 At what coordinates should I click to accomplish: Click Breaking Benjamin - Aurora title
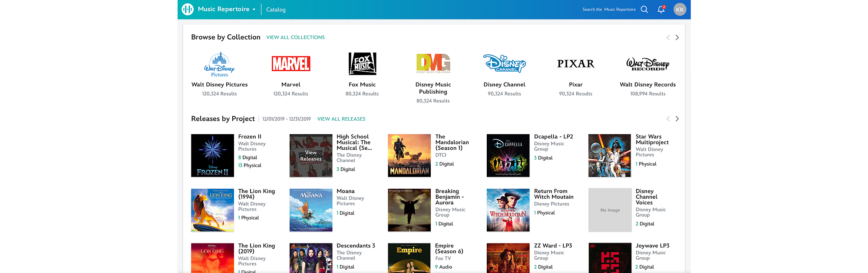click(450, 197)
